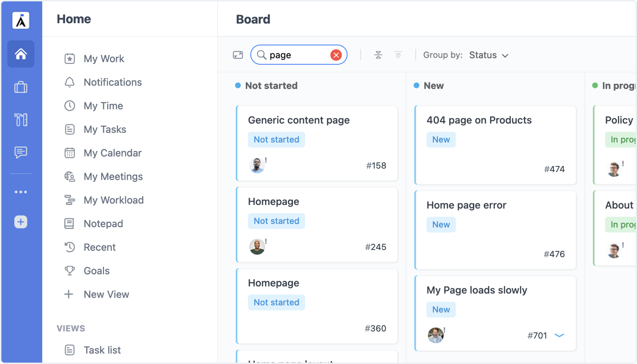Click assignee avatar on card #245

(x=257, y=247)
